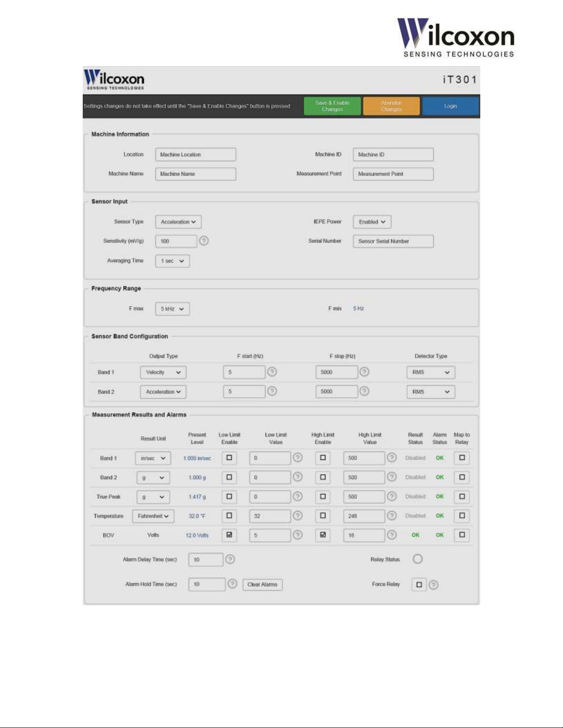
Task: Click the Alarm Delay Time field
Action: point(205,559)
